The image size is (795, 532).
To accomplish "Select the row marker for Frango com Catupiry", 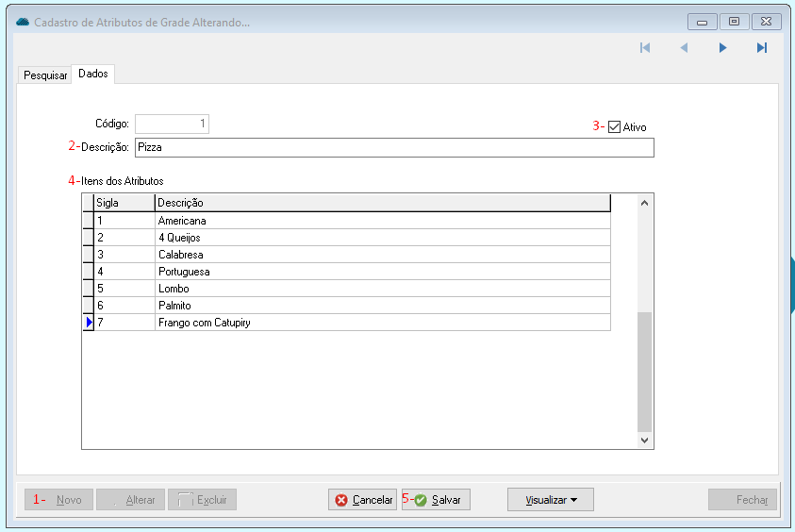I will (88, 323).
